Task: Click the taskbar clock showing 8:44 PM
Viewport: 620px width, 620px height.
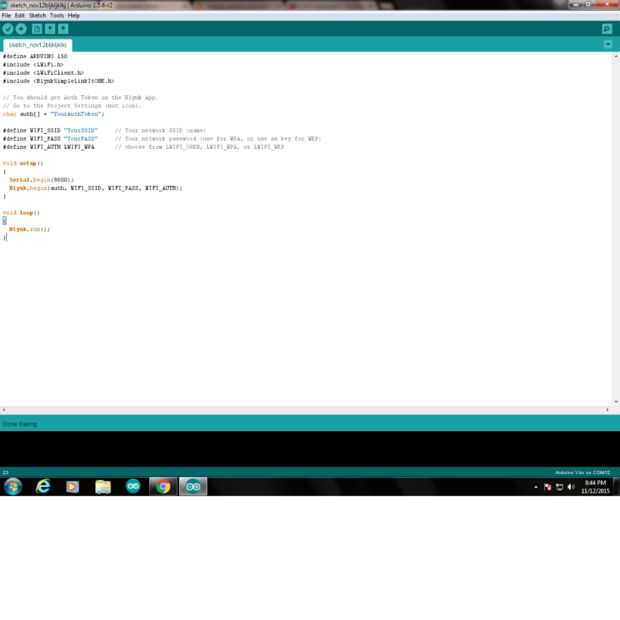Action: 595,487
